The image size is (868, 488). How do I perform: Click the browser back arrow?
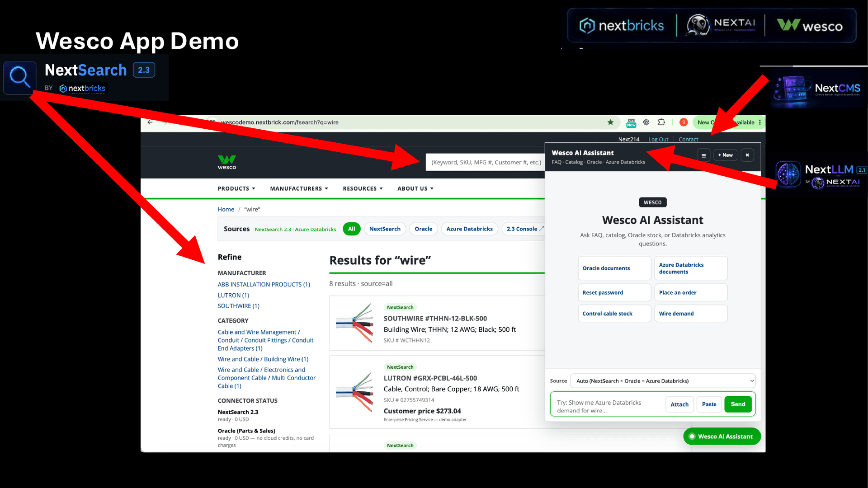click(150, 122)
